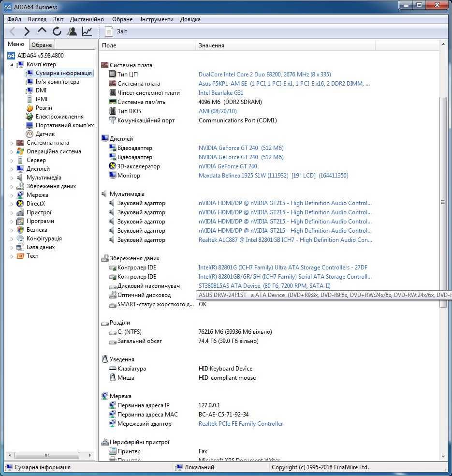Open the Дистанційно menu

87,19
